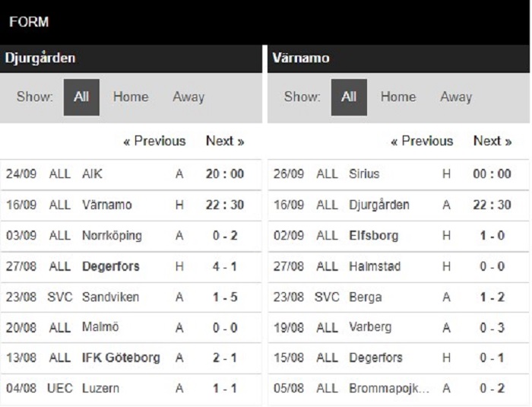The height and width of the screenshot is (407, 532).
Task: Click the Norrköping opponent name
Action: (112, 235)
